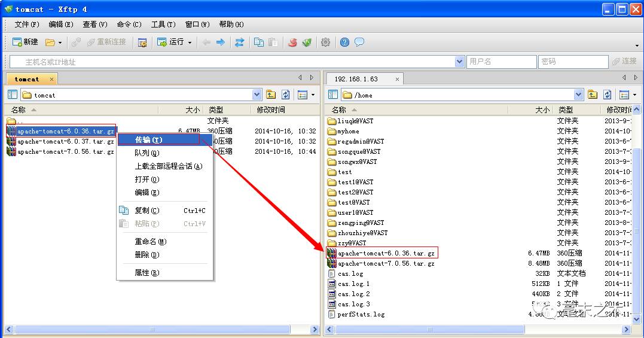
Task: Click the New session icon (新建)
Action: click(x=25, y=42)
